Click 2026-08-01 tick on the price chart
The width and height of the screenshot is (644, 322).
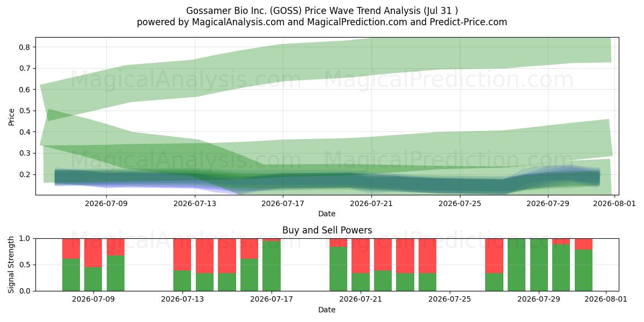(x=614, y=203)
